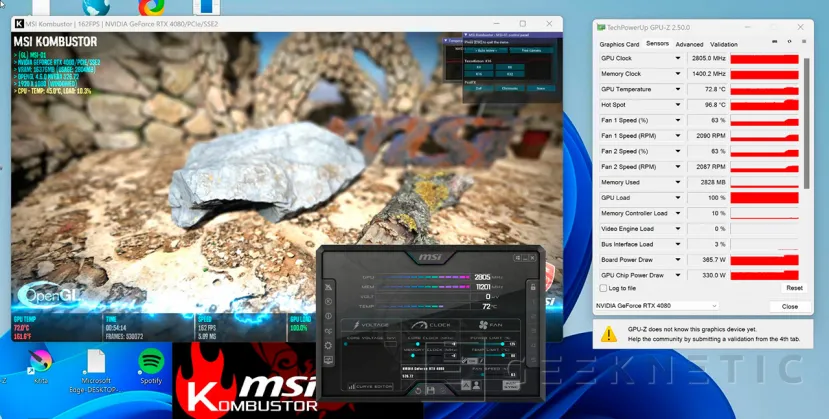Open the Validation tab in GPU-Z
Screen dimensions: 829x419
click(723, 44)
